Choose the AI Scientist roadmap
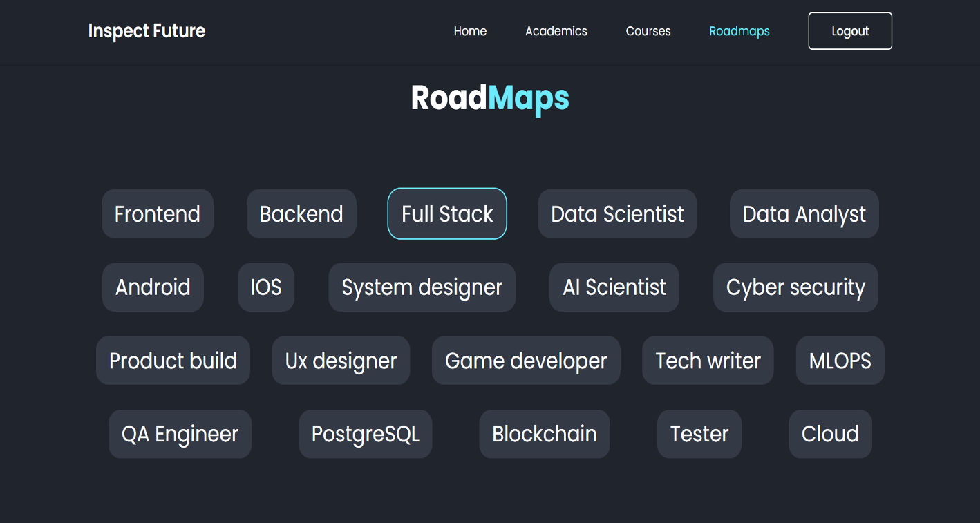The height and width of the screenshot is (523, 980). coord(614,287)
